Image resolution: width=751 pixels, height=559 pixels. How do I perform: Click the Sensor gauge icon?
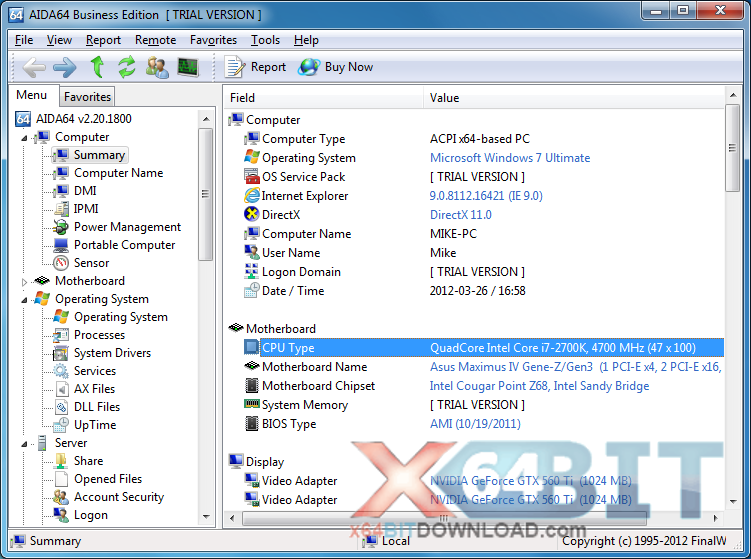click(x=61, y=263)
